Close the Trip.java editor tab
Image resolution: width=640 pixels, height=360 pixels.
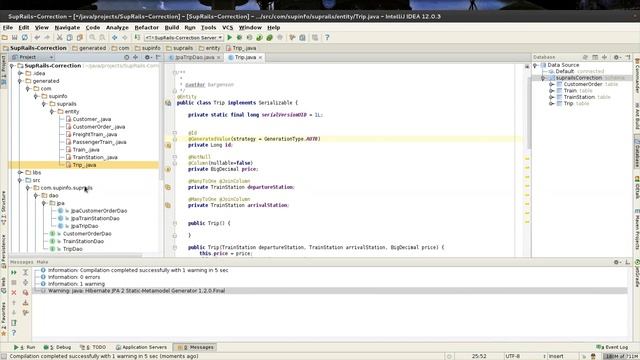260,58
